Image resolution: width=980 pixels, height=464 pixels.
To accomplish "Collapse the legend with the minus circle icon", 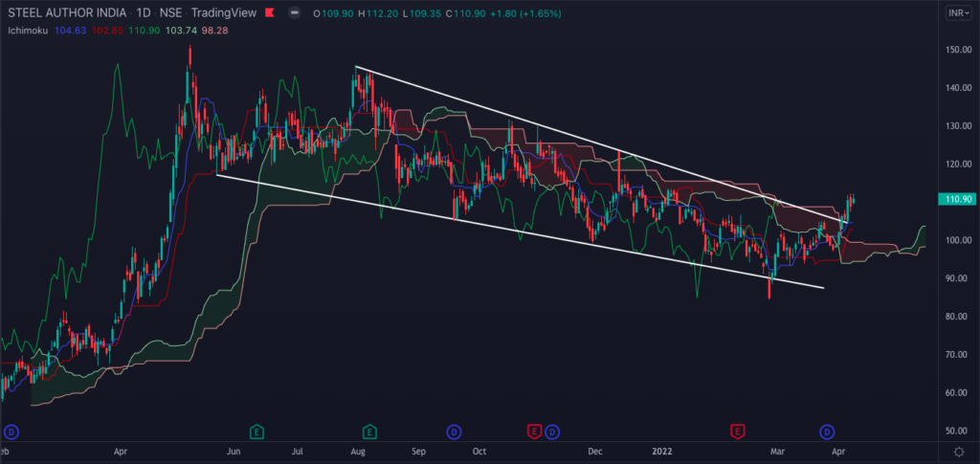I will 296,13.
